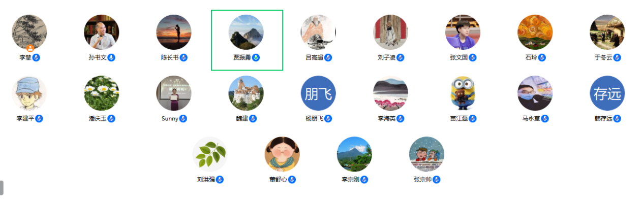Click the gray handle at the left edge

2,187
